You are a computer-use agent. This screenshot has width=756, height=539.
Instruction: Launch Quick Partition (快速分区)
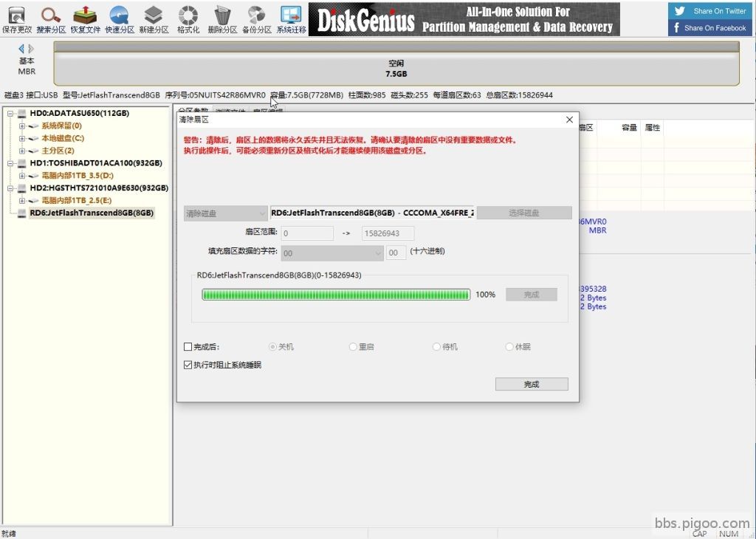click(120, 19)
